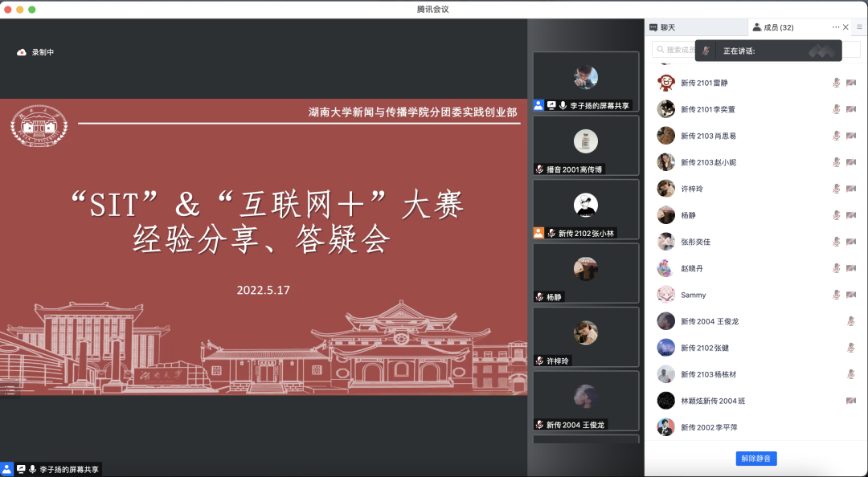Click camera icon in 许梓玲 member row
The height and width of the screenshot is (477, 868).
click(x=851, y=189)
